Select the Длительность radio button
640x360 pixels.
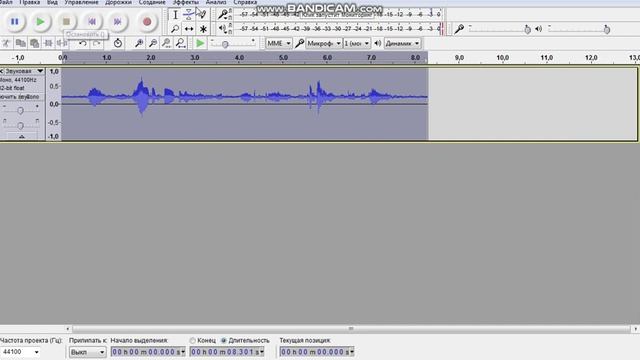click(x=224, y=340)
